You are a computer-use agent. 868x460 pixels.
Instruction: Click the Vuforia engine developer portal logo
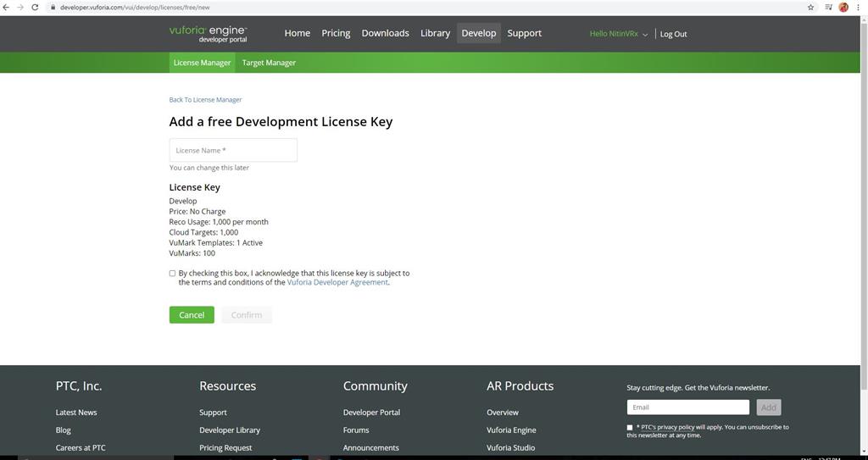click(x=209, y=34)
